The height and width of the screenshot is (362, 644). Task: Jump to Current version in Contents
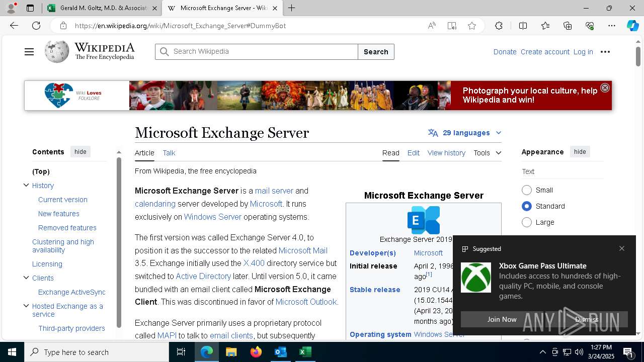coord(63,200)
